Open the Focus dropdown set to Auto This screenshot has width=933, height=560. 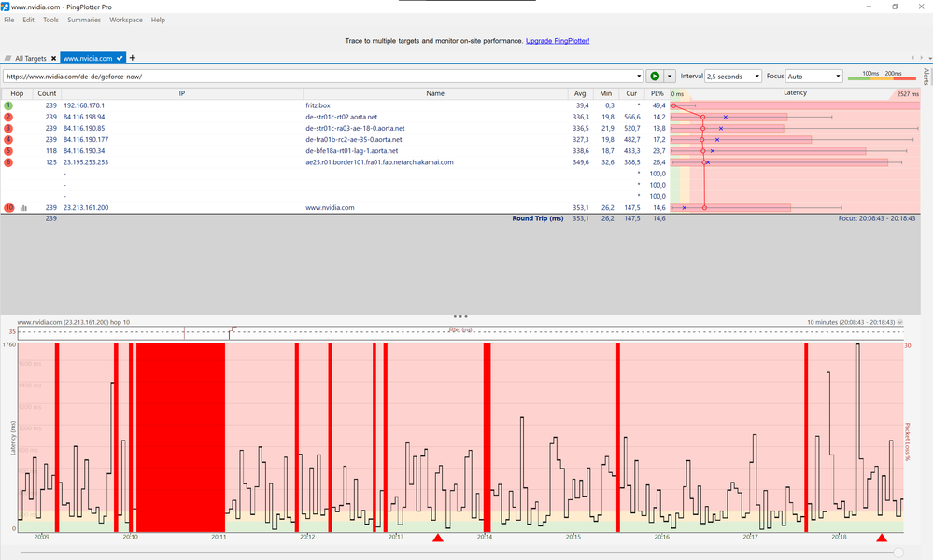pyautogui.click(x=813, y=77)
